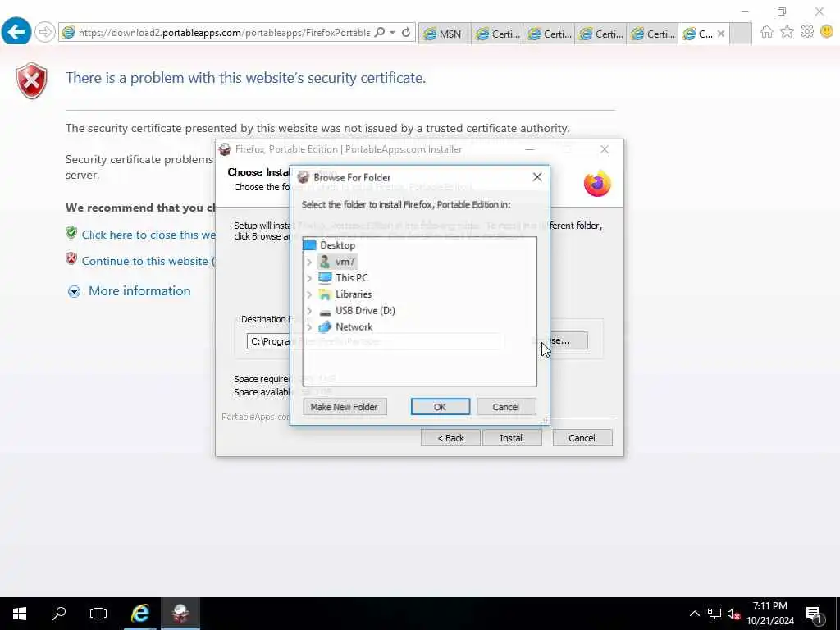
Task: Click Install button in installer
Action: click(x=512, y=438)
